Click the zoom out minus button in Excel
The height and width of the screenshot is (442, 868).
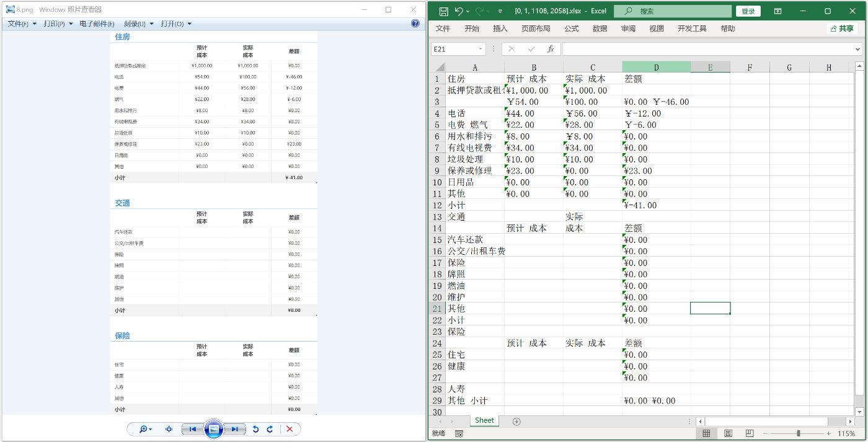(x=766, y=433)
